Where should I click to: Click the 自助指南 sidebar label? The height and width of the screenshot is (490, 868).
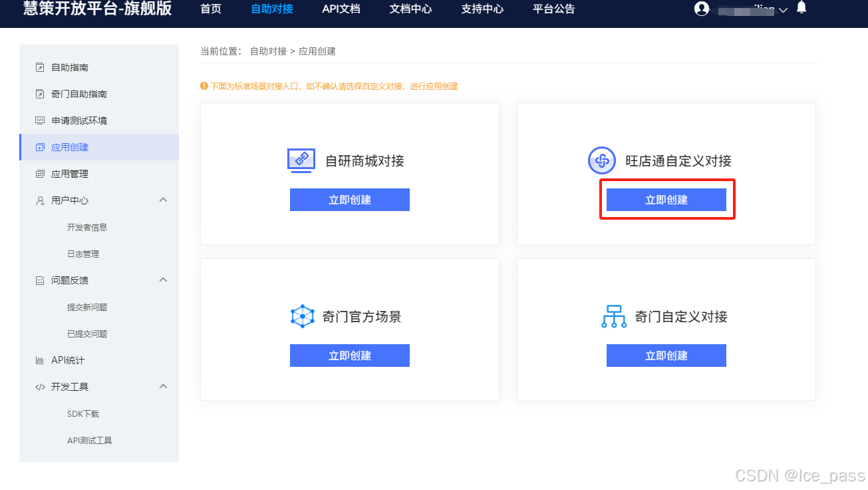70,67
